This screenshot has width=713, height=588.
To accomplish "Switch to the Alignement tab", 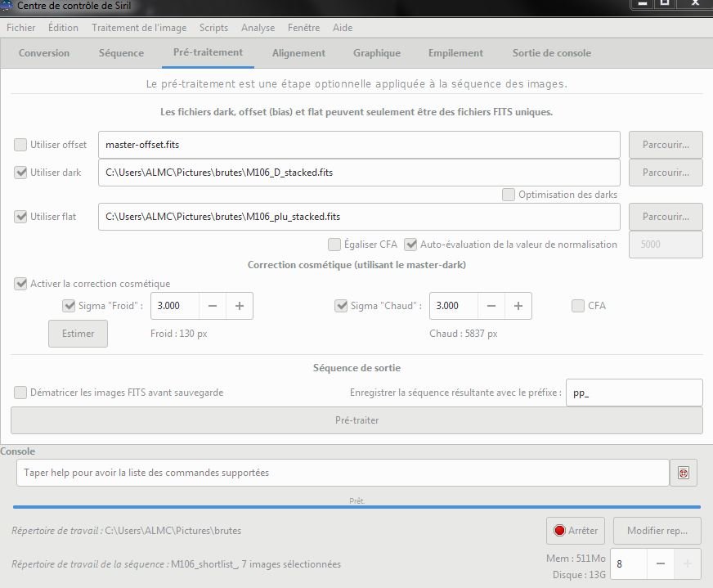I will tap(298, 53).
